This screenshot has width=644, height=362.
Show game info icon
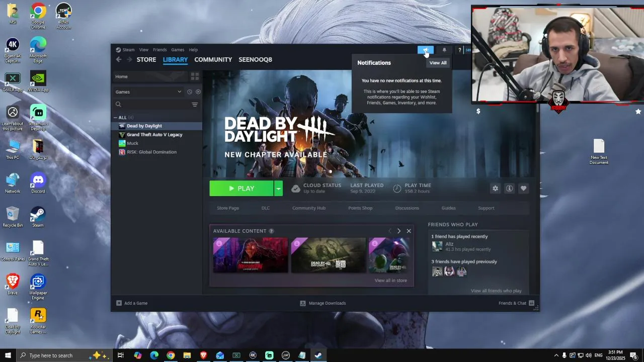[509, 188]
